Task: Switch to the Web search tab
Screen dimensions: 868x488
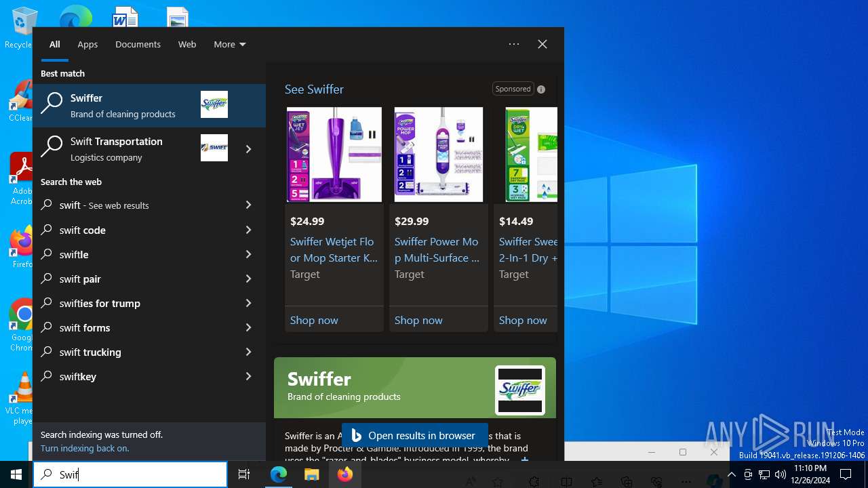Action: click(187, 44)
